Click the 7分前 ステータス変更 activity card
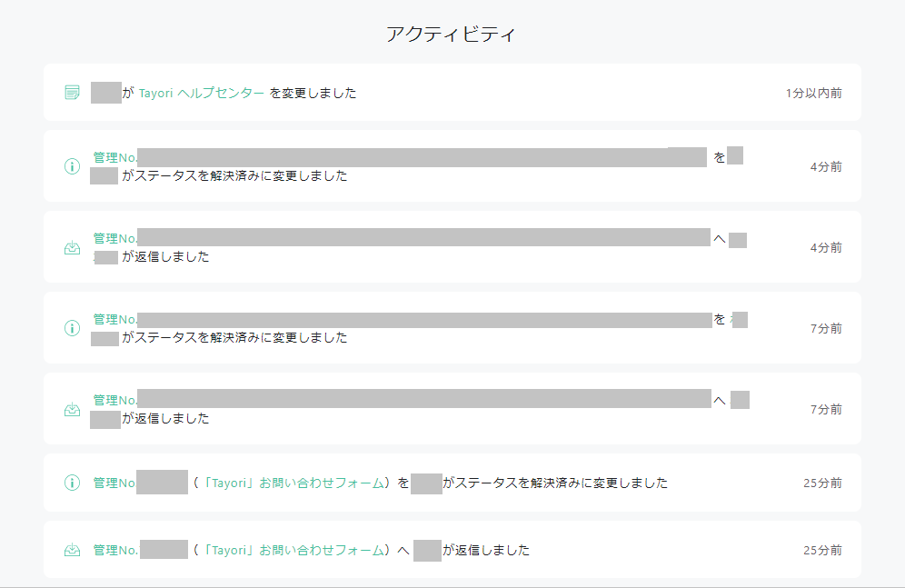 click(452, 328)
